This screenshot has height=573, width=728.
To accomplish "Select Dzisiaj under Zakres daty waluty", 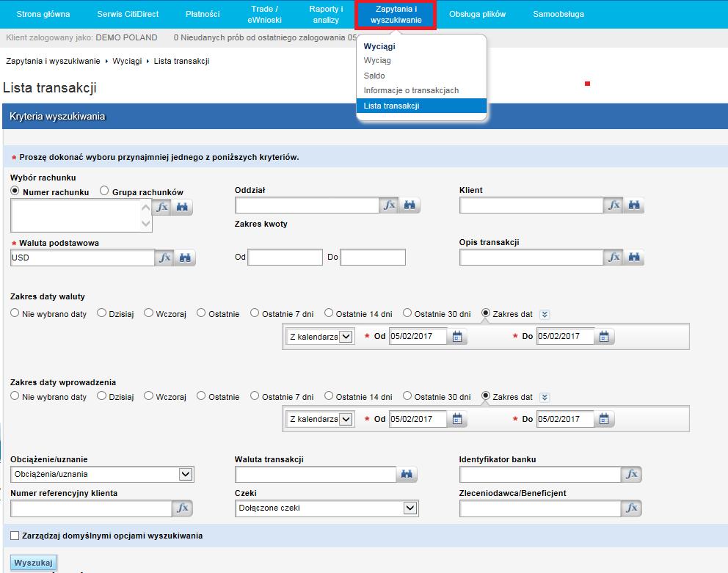I will tap(102, 313).
